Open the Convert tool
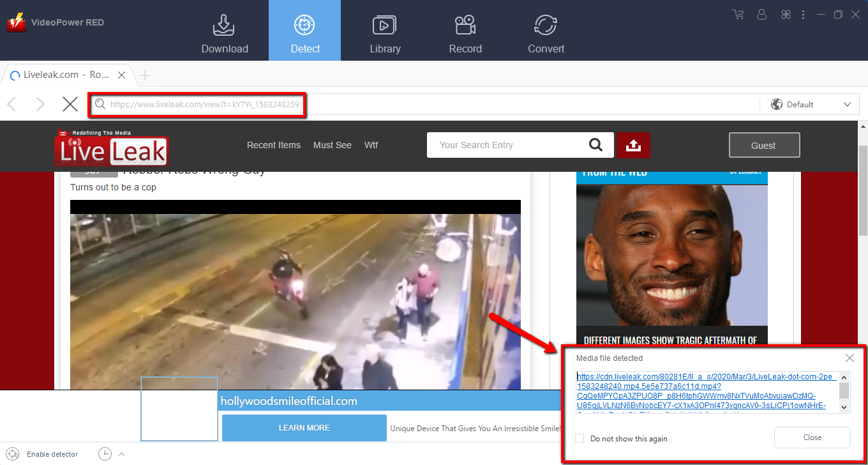The width and height of the screenshot is (868, 465). click(546, 30)
